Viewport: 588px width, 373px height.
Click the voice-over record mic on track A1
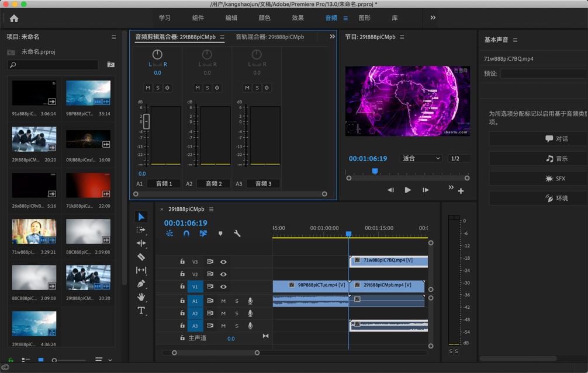point(250,301)
